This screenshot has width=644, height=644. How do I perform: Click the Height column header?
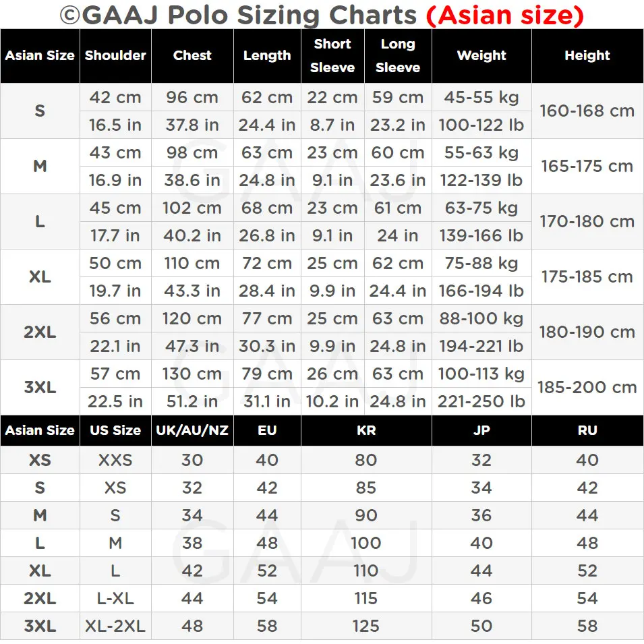(x=587, y=56)
